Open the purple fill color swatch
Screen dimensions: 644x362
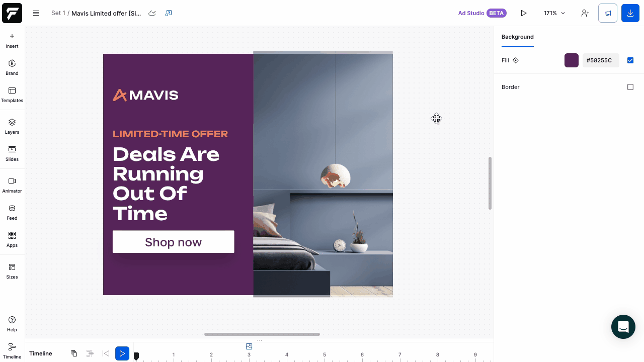point(572,60)
